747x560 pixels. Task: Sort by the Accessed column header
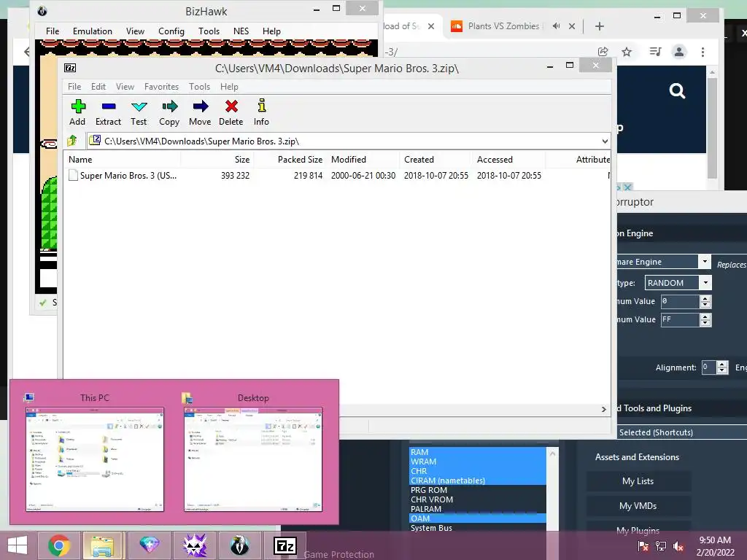[508, 160]
